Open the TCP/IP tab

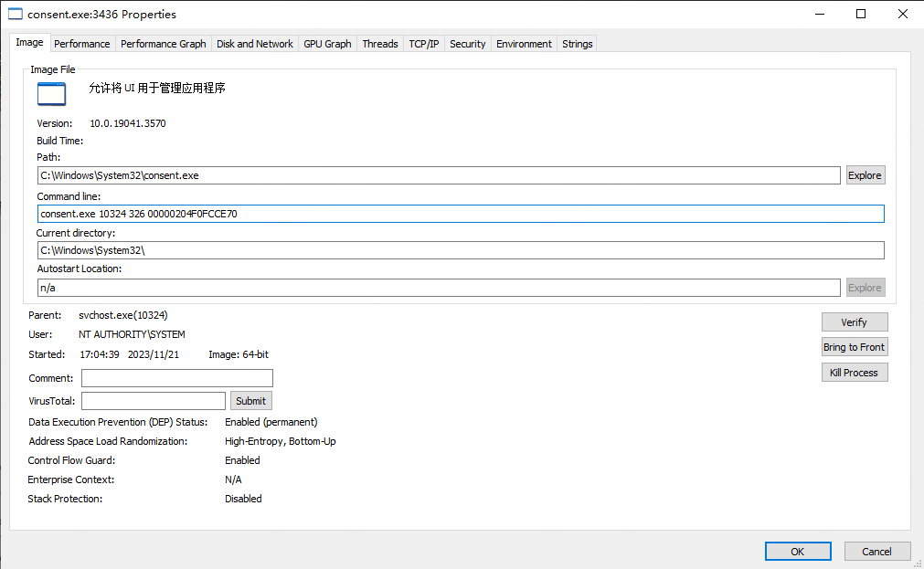click(423, 44)
